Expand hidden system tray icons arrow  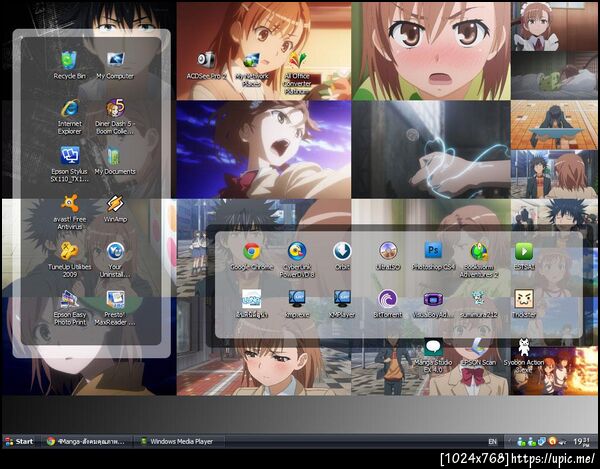[x=509, y=442]
